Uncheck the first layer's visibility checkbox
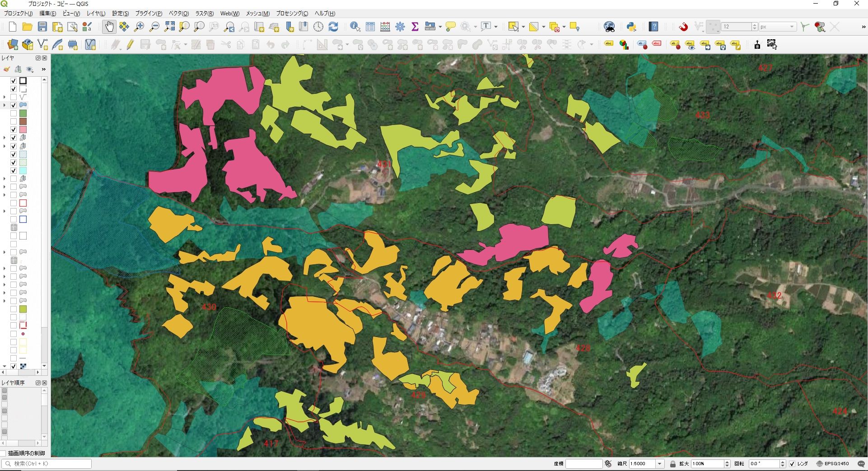This screenshot has width=868, height=471. pos(14,81)
